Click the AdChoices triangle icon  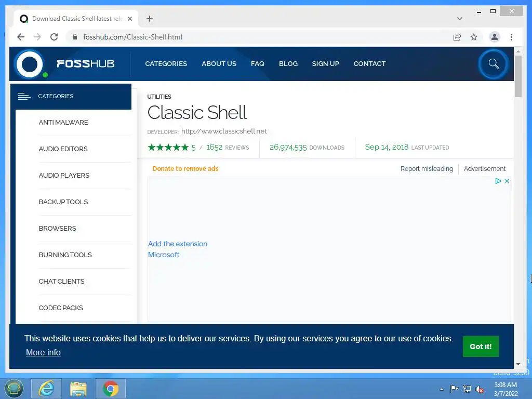coord(498,181)
